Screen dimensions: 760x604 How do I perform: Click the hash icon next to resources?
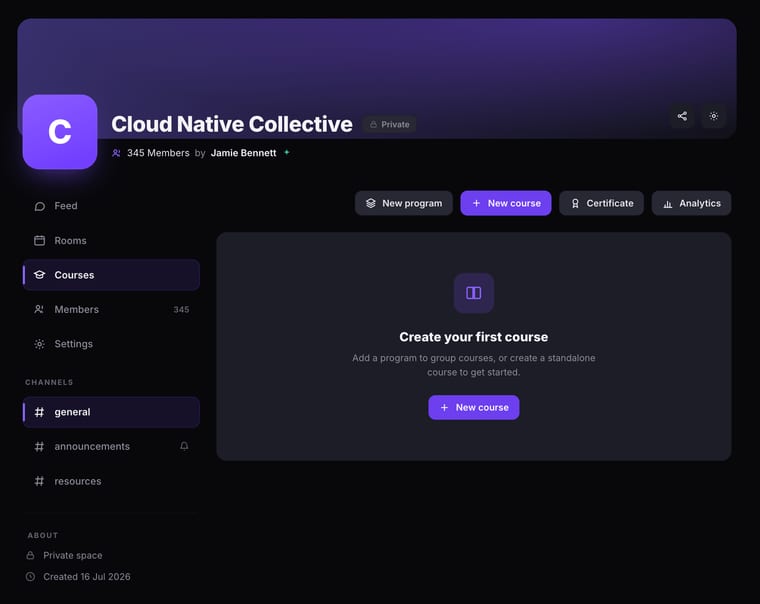pos(39,481)
